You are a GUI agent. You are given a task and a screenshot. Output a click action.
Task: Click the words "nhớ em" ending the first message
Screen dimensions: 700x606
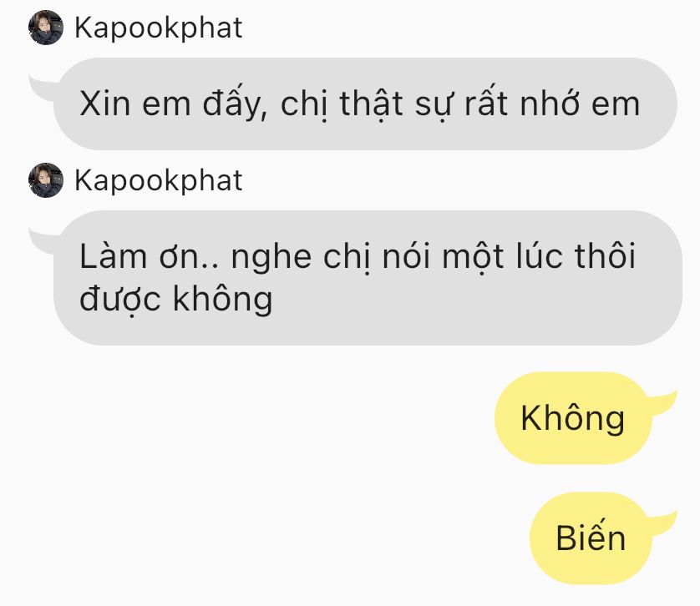click(x=580, y=104)
